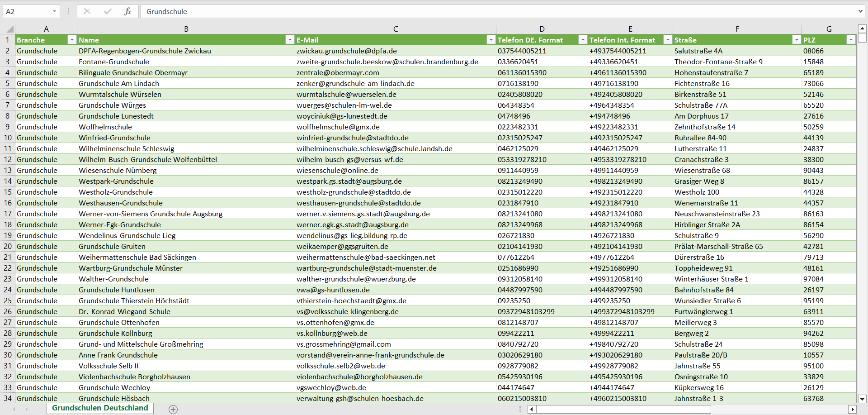Click the Select All corner triangle
The width and height of the screenshot is (868, 415).
[9, 29]
